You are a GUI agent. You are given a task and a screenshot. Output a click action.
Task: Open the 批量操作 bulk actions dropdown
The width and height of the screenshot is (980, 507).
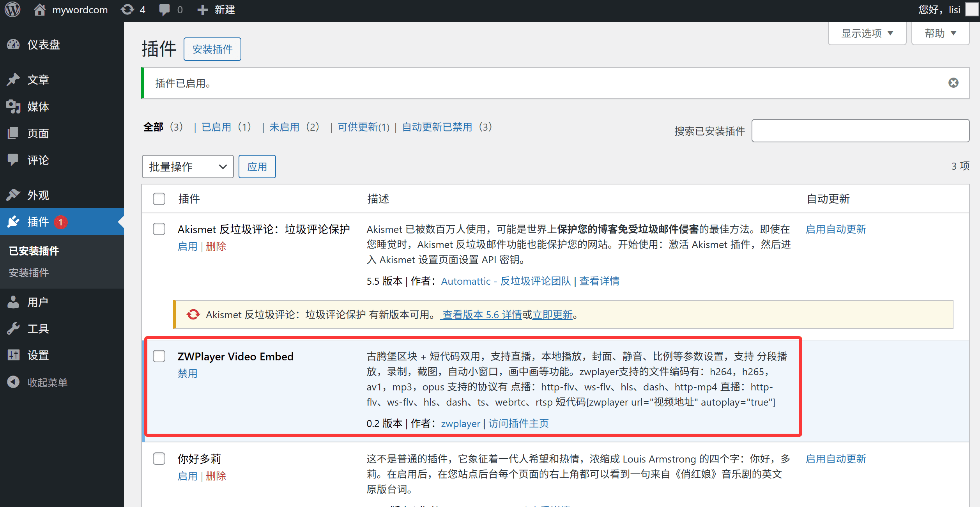point(188,167)
